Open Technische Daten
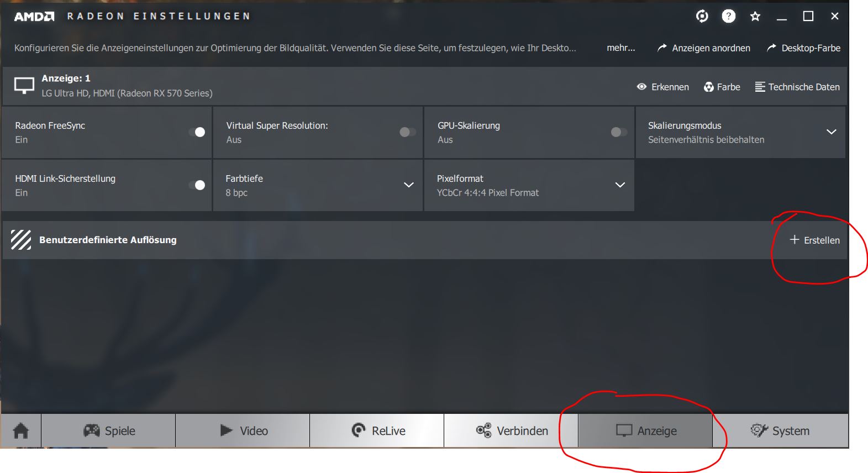 coord(797,87)
